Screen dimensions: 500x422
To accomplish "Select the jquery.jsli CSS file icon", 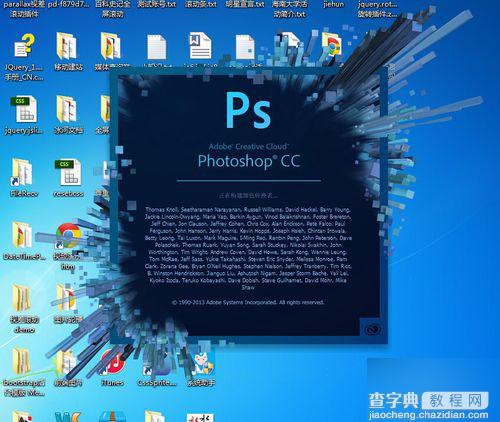I will point(25,109).
